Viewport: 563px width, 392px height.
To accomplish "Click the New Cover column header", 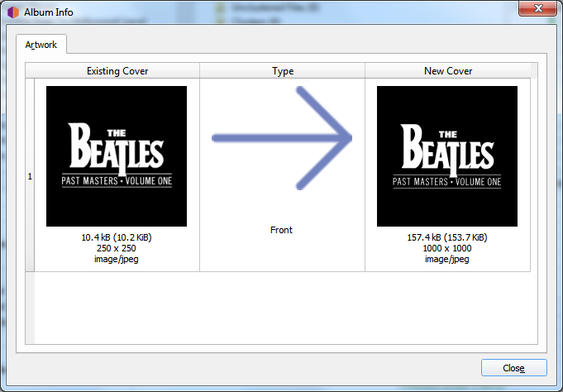I will point(448,71).
